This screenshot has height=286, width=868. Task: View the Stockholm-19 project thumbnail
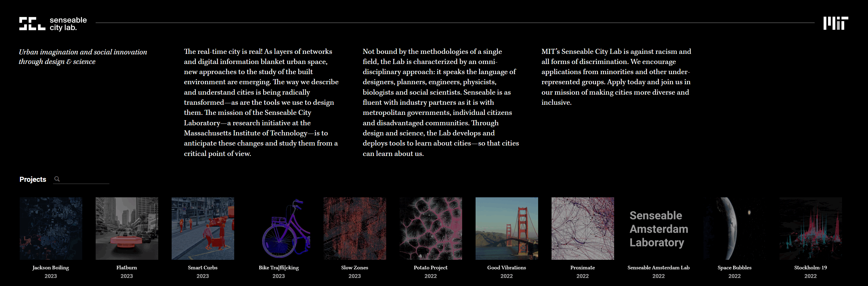(811, 229)
